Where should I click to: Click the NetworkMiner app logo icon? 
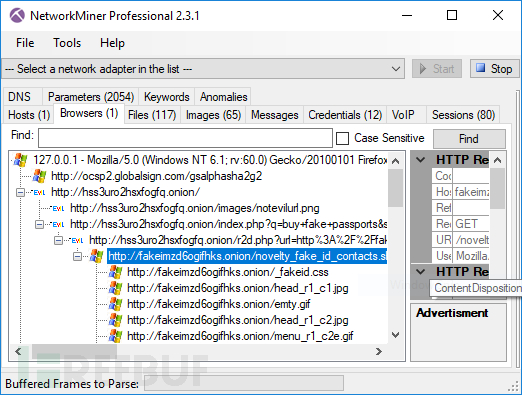(x=17, y=15)
